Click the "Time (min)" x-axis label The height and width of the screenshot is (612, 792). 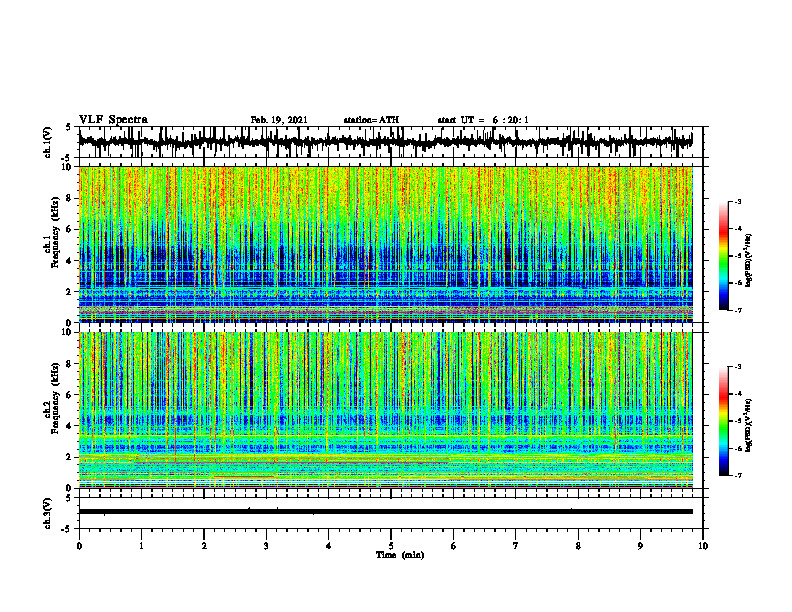(400, 555)
